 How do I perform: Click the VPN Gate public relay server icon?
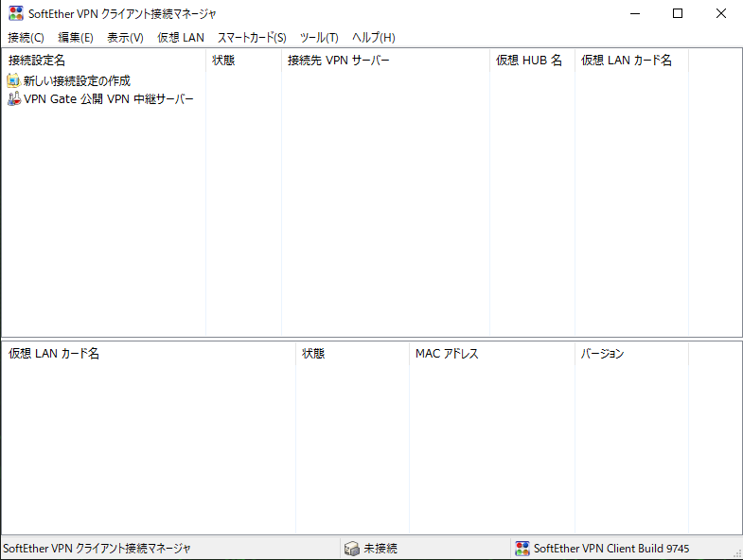13,99
